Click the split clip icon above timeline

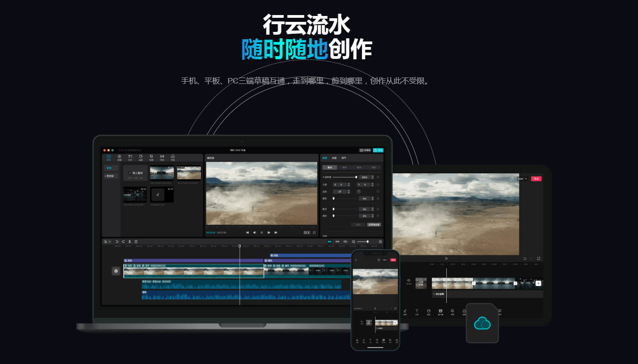pyautogui.click(x=130, y=241)
